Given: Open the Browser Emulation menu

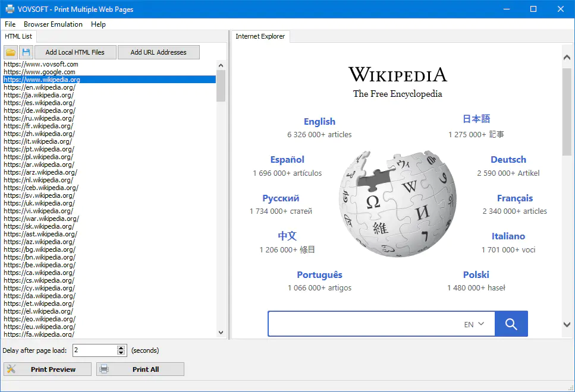Looking at the screenshot, I should pos(53,24).
